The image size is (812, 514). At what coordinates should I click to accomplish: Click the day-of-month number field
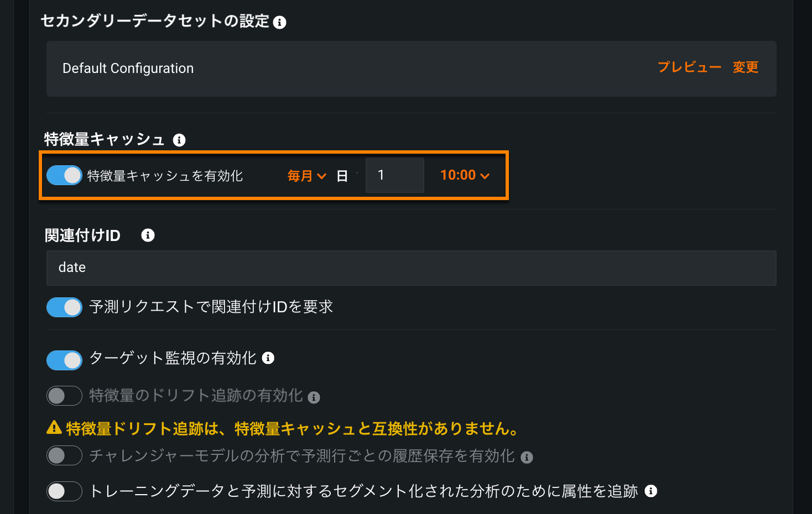click(x=394, y=175)
